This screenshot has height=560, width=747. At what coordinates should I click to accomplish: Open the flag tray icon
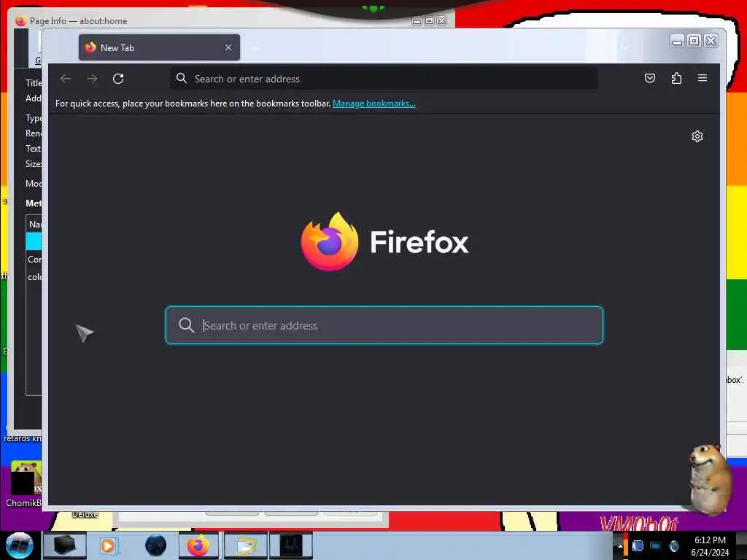[638, 545]
